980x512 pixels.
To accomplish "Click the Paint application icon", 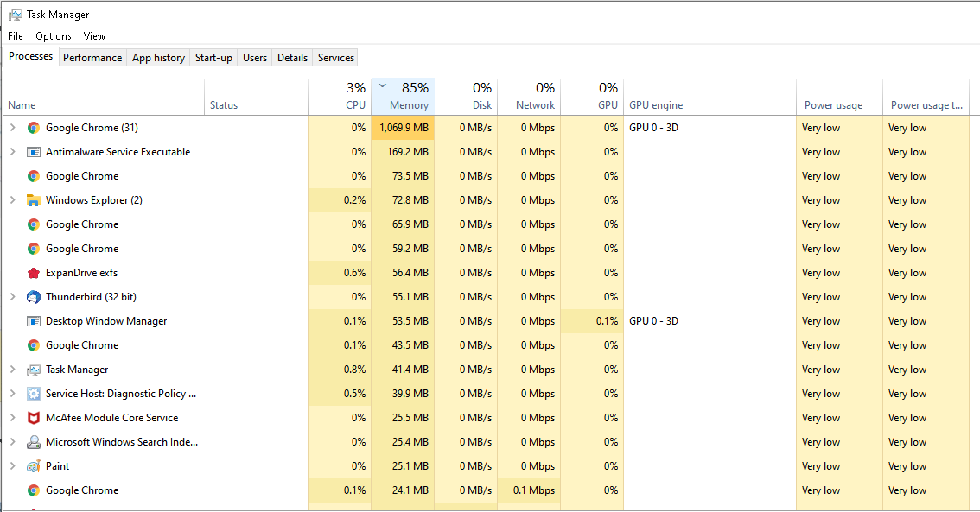I will click(x=34, y=466).
